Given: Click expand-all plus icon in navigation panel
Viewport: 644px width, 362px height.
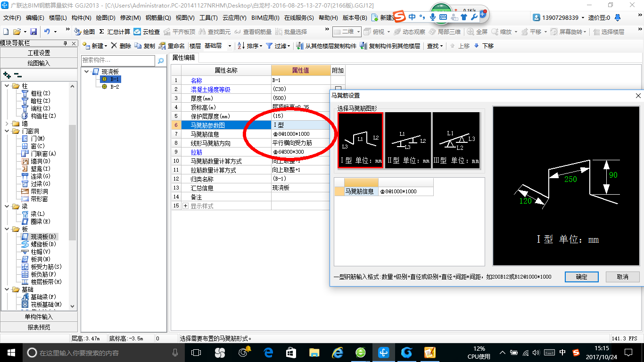Looking at the screenshot, I should pyautogui.click(x=7, y=74).
